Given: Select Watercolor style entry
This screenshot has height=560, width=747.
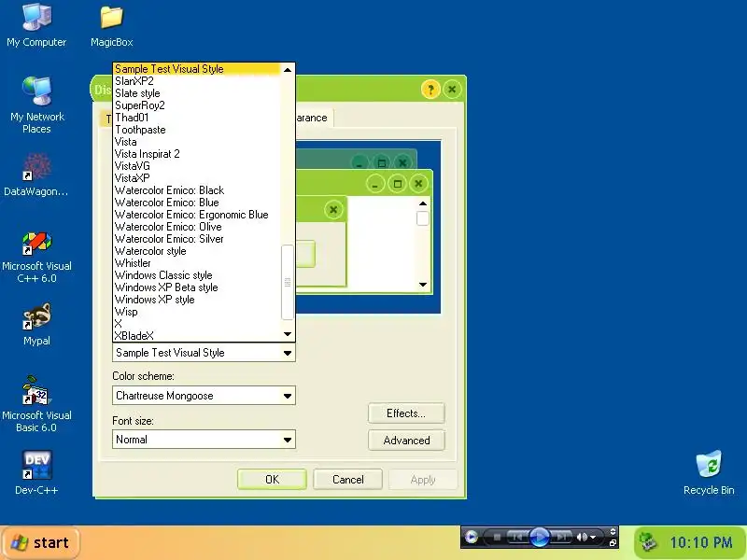Looking at the screenshot, I should click(x=197, y=251).
